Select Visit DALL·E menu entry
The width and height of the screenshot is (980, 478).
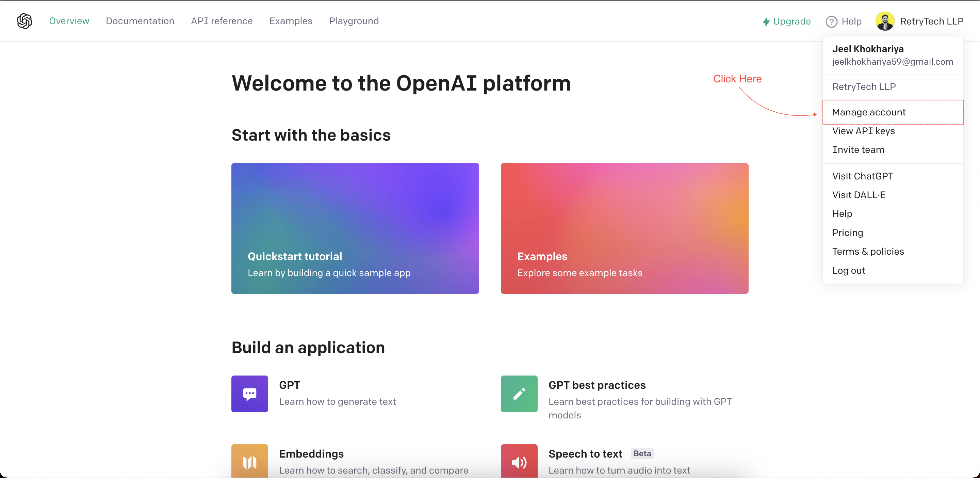[893, 195]
